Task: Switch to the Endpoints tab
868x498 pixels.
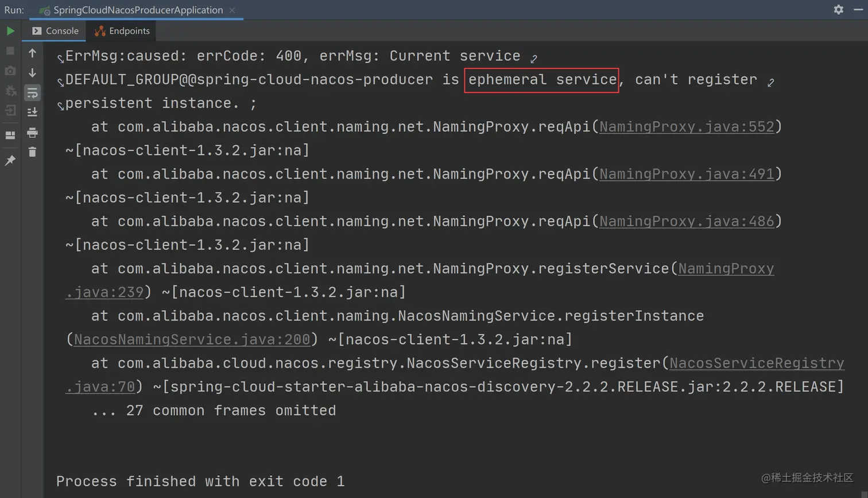Action: click(x=122, y=31)
